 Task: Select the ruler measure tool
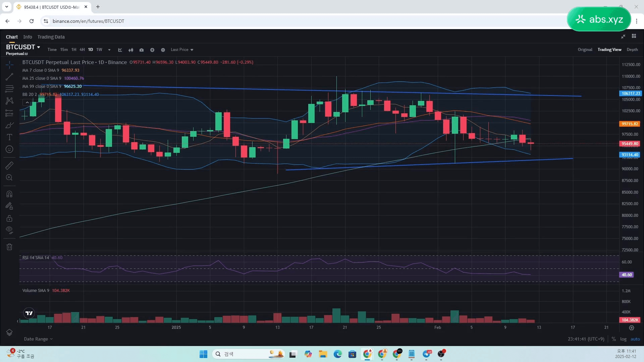(9, 165)
